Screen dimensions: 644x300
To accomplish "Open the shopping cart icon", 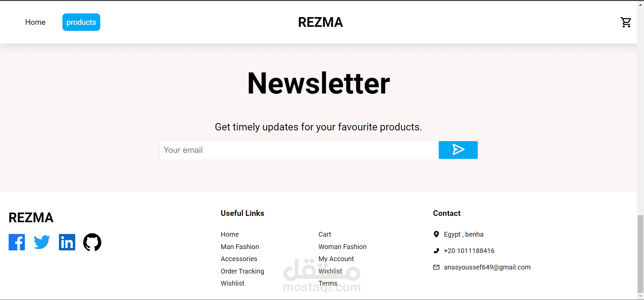I will tap(626, 22).
